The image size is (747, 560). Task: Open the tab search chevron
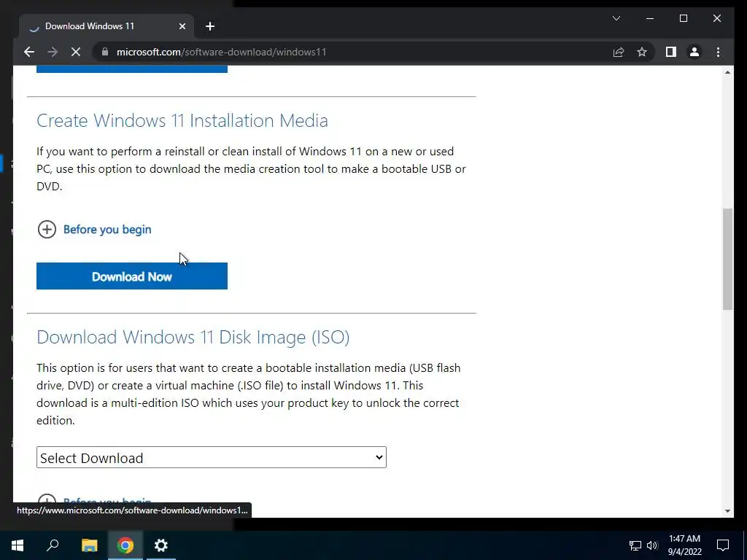[x=616, y=18]
